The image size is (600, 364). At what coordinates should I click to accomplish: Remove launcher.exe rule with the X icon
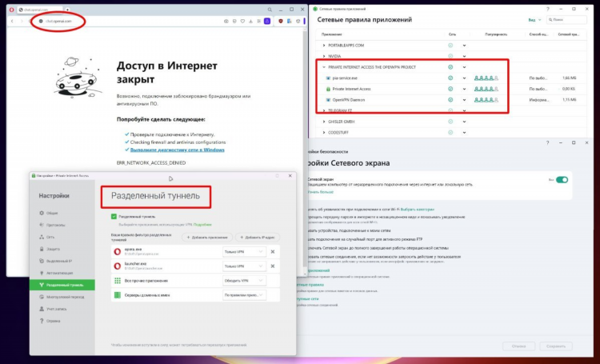point(273,266)
